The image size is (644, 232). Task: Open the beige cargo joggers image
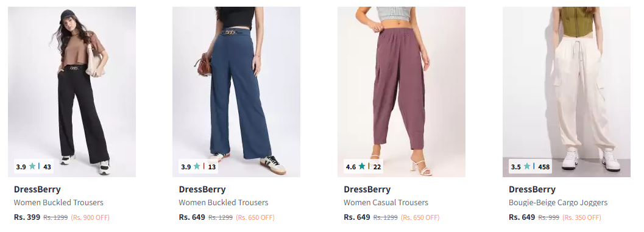(567, 91)
